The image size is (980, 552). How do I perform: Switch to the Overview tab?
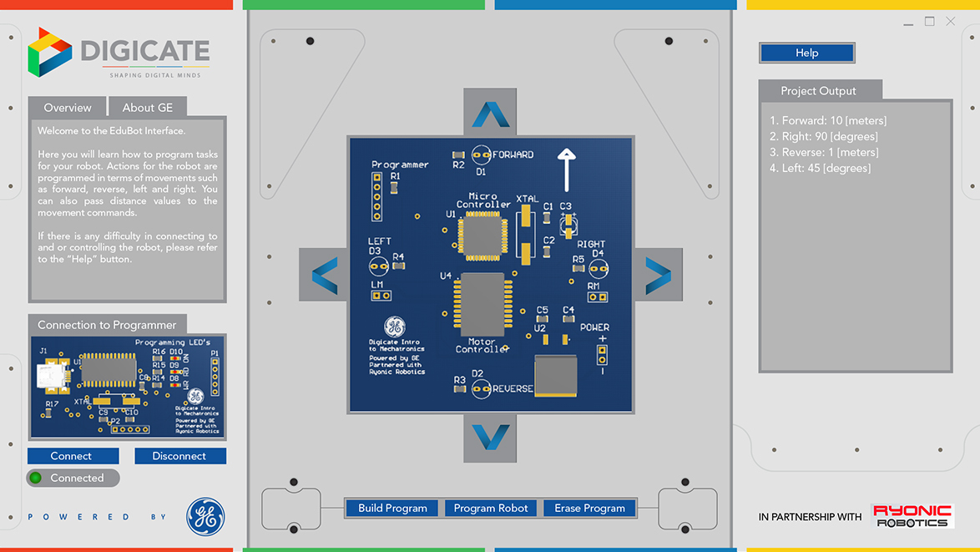point(68,108)
